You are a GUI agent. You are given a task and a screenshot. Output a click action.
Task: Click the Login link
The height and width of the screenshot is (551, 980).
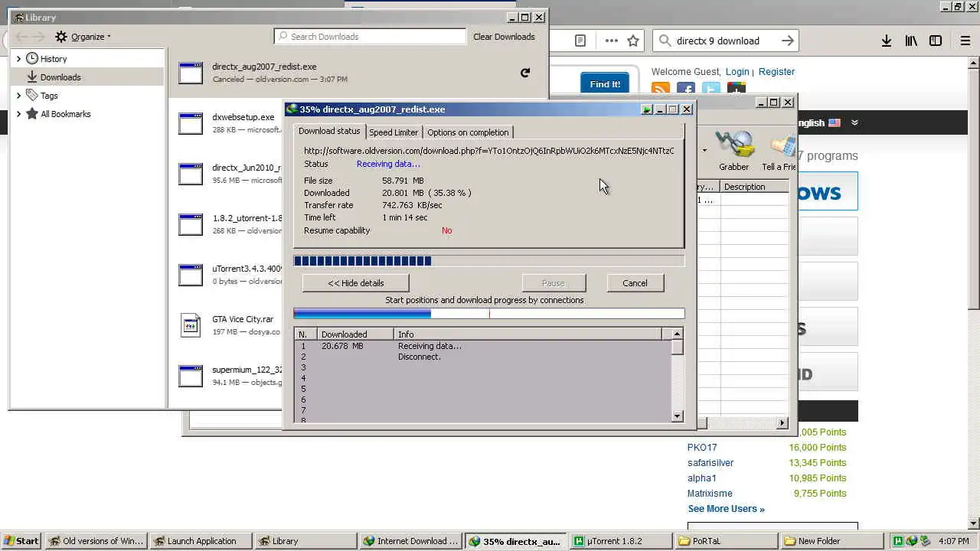[x=737, y=72]
